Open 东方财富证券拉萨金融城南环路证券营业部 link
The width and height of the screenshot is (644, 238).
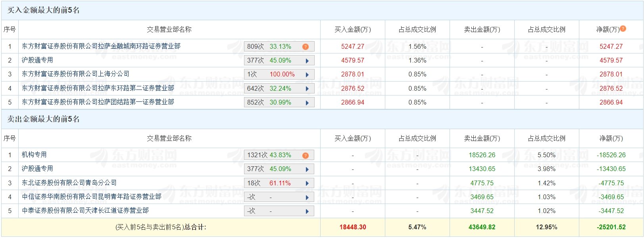[101, 46]
